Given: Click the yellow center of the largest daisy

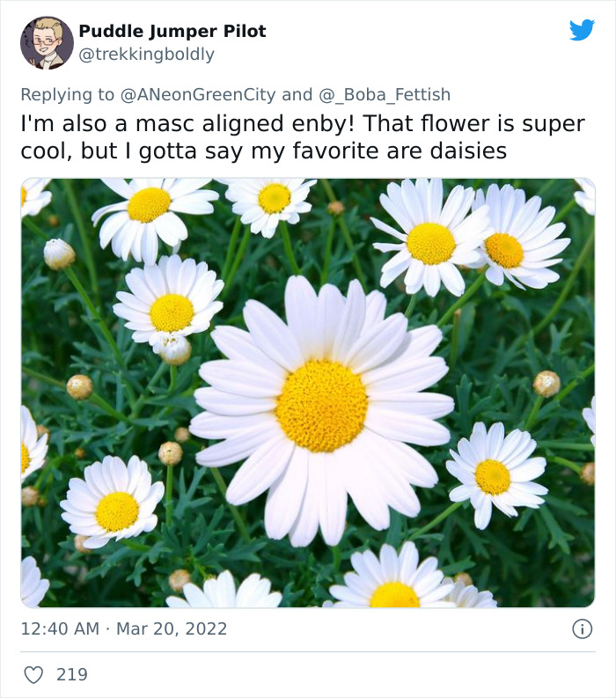Looking at the screenshot, I should [x=322, y=406].
